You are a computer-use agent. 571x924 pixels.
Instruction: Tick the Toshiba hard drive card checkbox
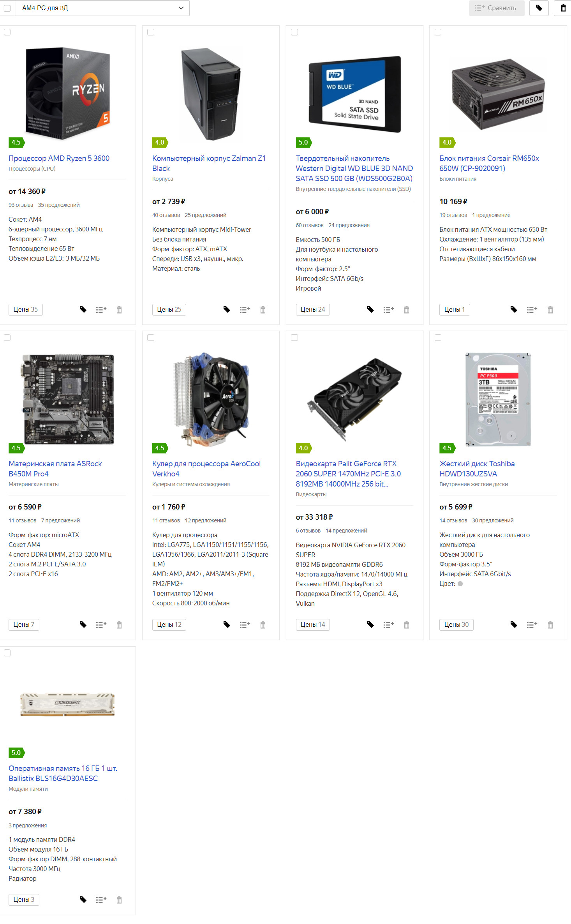[438, 338]
